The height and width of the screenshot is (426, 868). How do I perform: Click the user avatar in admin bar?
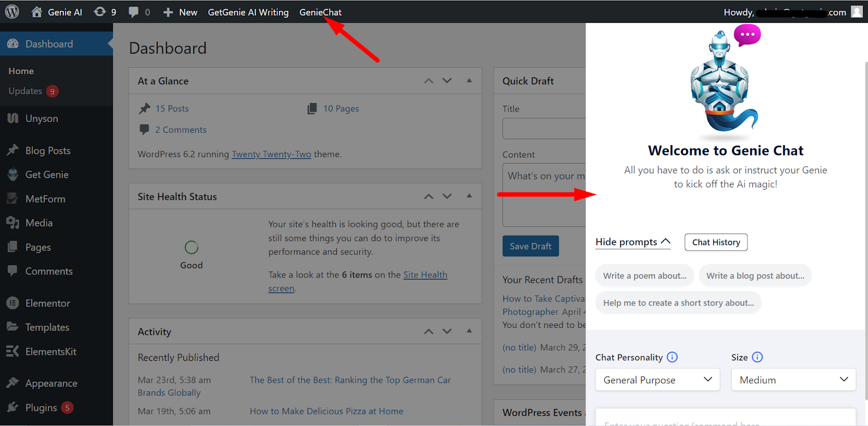pos(857,11)
